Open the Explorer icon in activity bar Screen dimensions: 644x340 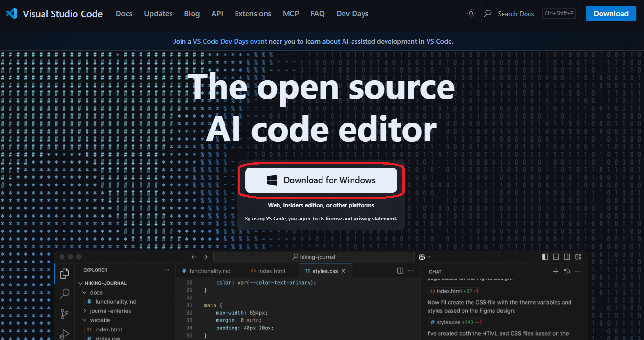64,274
